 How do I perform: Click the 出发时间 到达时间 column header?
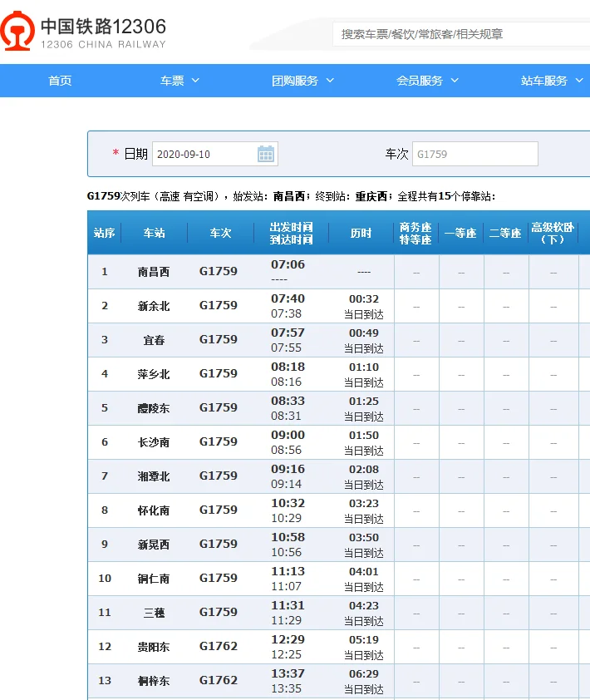[x=291, y=233]
